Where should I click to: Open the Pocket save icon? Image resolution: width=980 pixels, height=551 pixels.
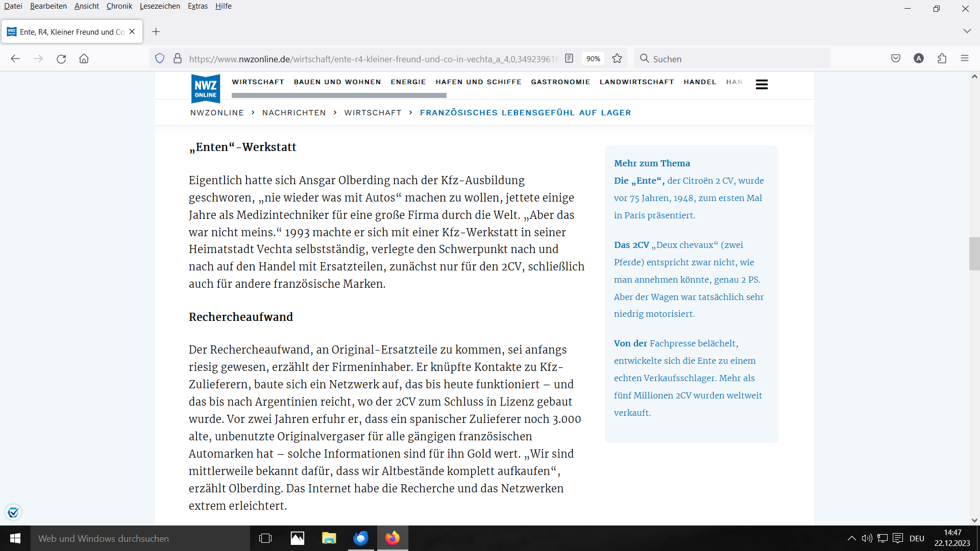[896, 59]
